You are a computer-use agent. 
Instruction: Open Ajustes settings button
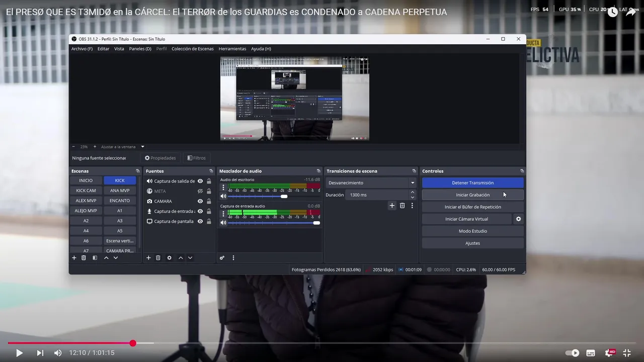coord(473,243)
